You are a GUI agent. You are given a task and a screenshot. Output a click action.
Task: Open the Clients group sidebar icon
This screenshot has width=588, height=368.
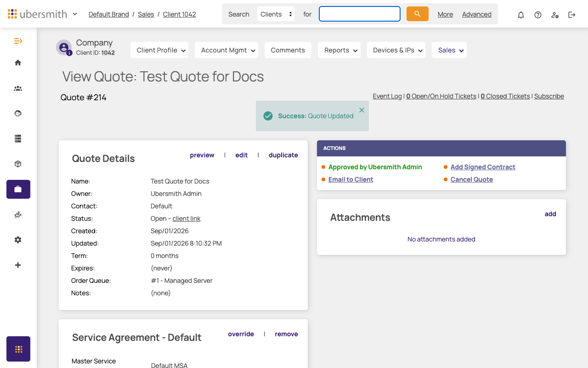point(18,88)
